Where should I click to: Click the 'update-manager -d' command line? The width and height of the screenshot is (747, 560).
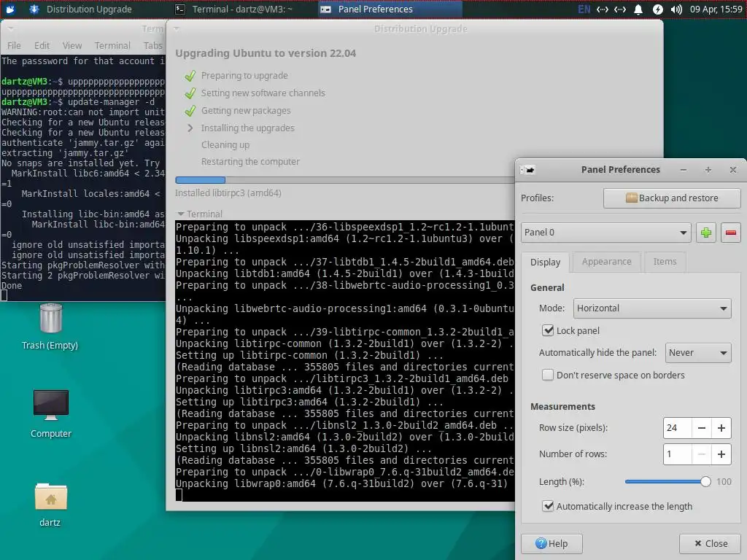(x=111, y=102)
